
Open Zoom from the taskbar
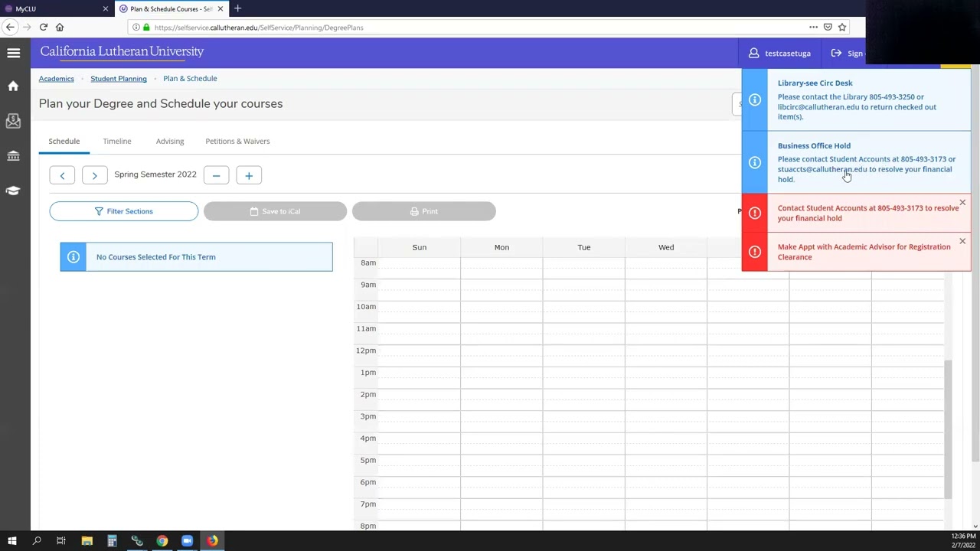(x=187, y=541)
